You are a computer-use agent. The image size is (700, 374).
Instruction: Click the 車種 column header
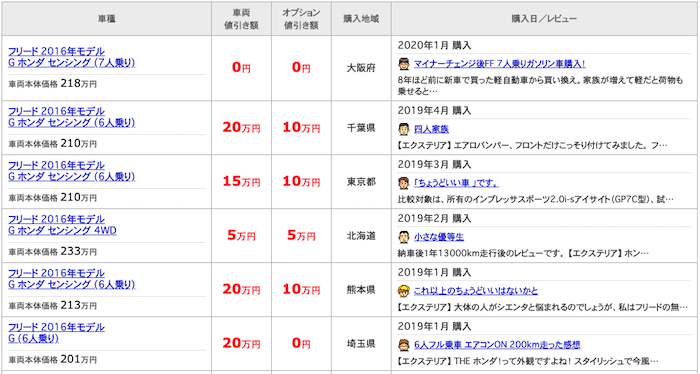(x=107, y=19)
